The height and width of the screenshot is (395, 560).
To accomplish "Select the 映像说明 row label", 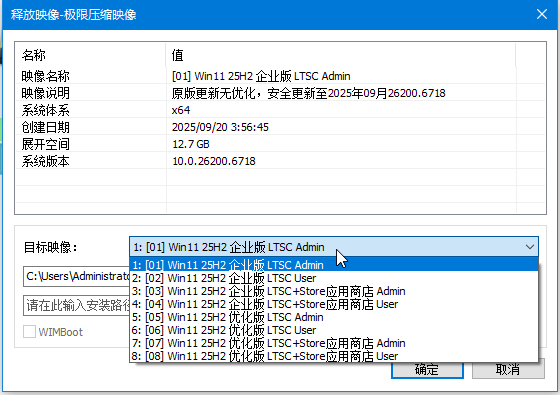I will (x=45, y=93).
